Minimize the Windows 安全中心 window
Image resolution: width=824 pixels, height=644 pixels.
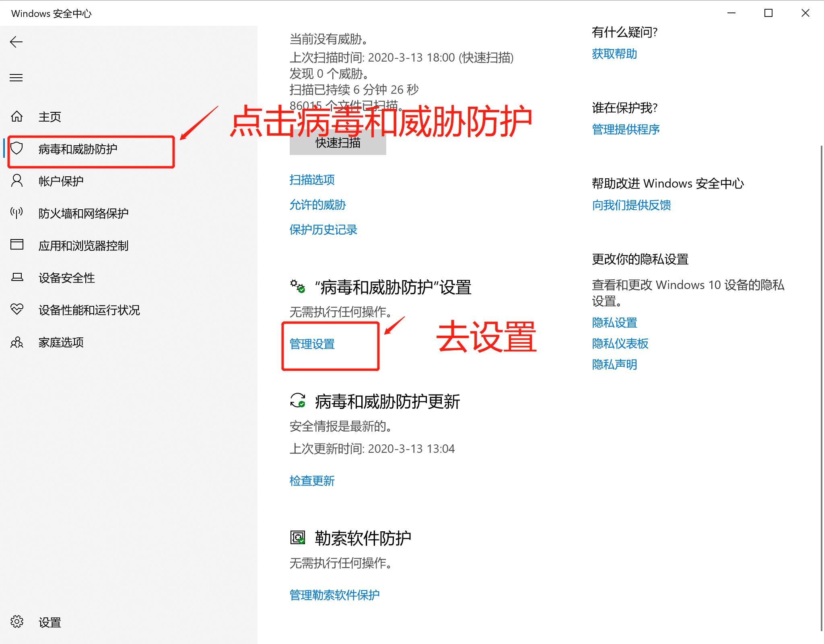pyautogui.click(x=731, y=13)
